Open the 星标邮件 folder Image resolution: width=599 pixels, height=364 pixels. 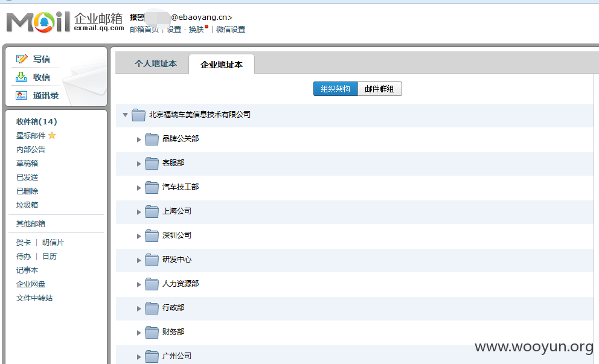(31, 136)
